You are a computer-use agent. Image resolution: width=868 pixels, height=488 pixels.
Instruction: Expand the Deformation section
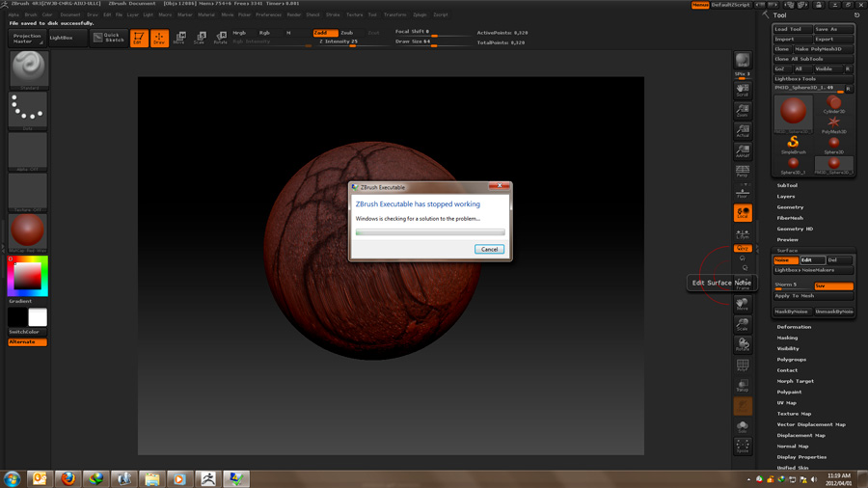[x=794, y=327]
